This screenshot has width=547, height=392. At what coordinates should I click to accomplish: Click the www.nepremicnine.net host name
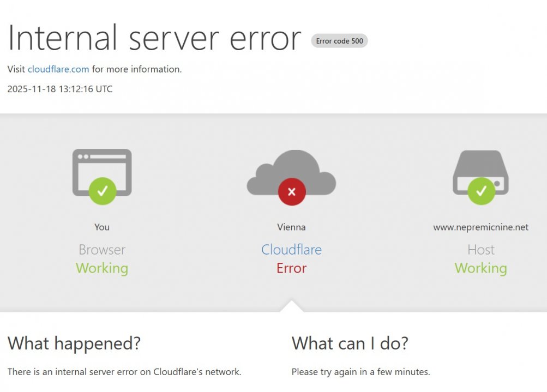click(480, 227)
